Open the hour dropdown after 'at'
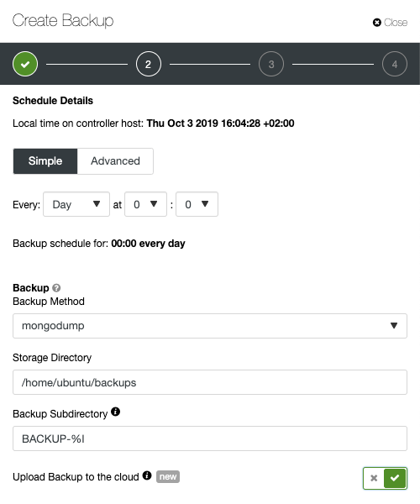420x504 pixels. 145,204
